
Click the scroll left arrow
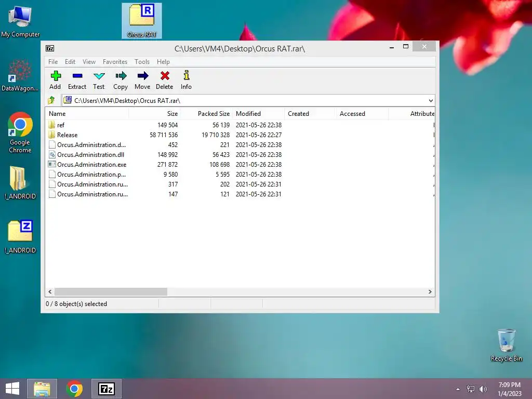click(50, 292)
